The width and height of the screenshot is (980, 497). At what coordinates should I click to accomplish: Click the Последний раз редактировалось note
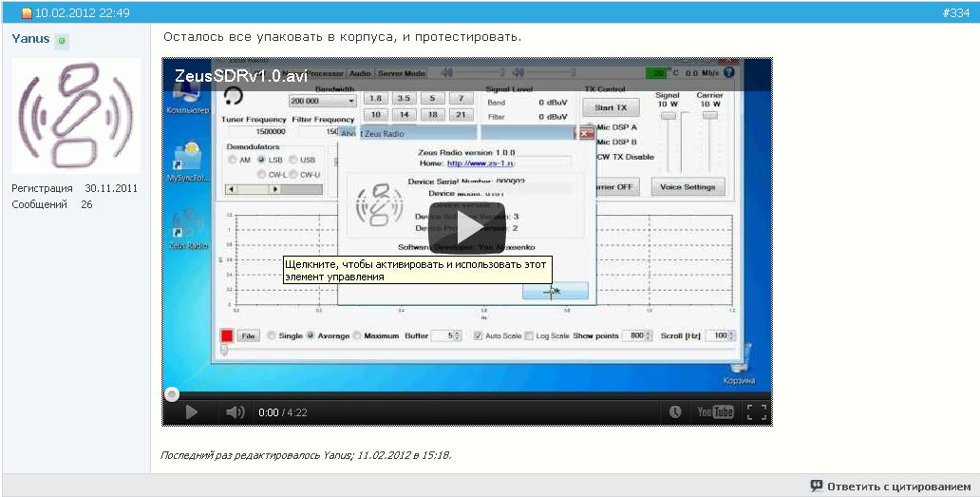click(306, 455)
